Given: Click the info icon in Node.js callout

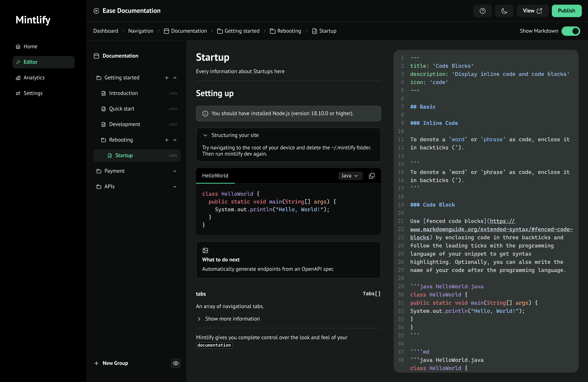Looking at the screenshot, I should click(205, 113).
